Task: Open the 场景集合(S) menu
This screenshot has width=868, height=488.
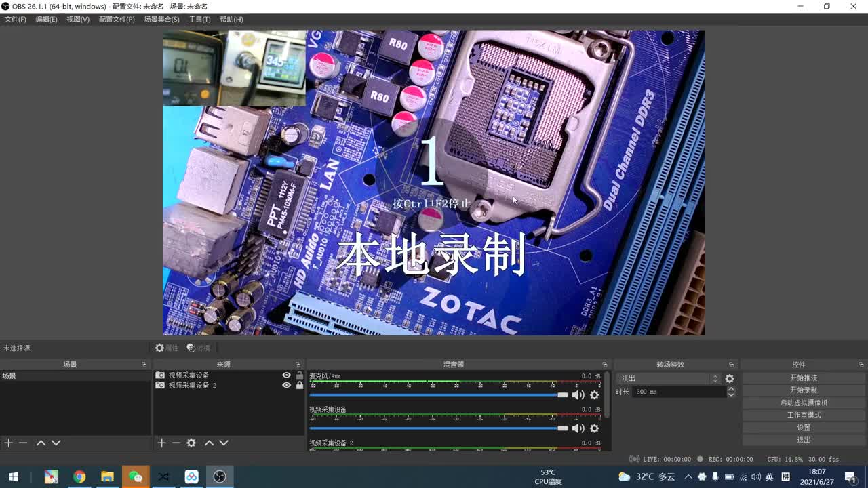Action: tap(161, 19)
